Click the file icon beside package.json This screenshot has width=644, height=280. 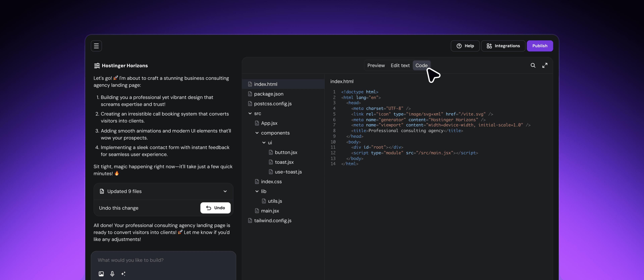(250, 94)
